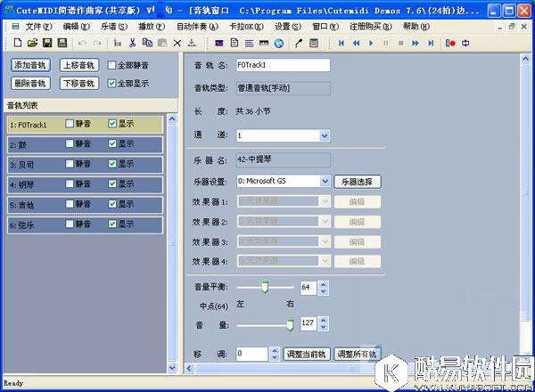Image resolution: width=535 pixels, height=392 pixels.
Task: Click the Paste clipboard icon
Action: [162, 43]
